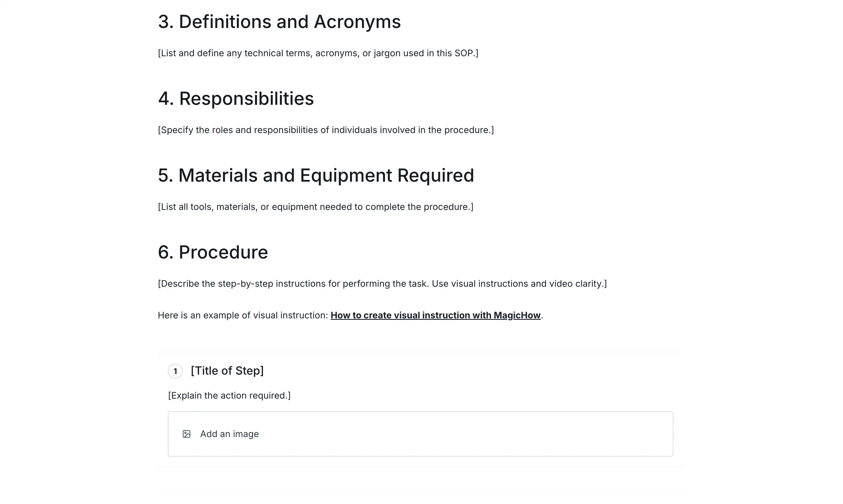This screenshot has height=504, width=843.
Task: Click the "Add an image" label
Action: coord(229,434)
